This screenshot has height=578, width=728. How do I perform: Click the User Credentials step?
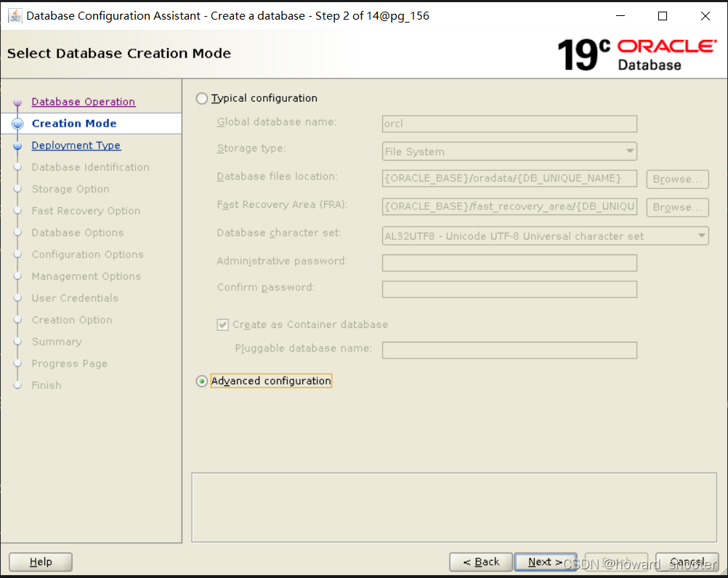[x=75, y=298]
